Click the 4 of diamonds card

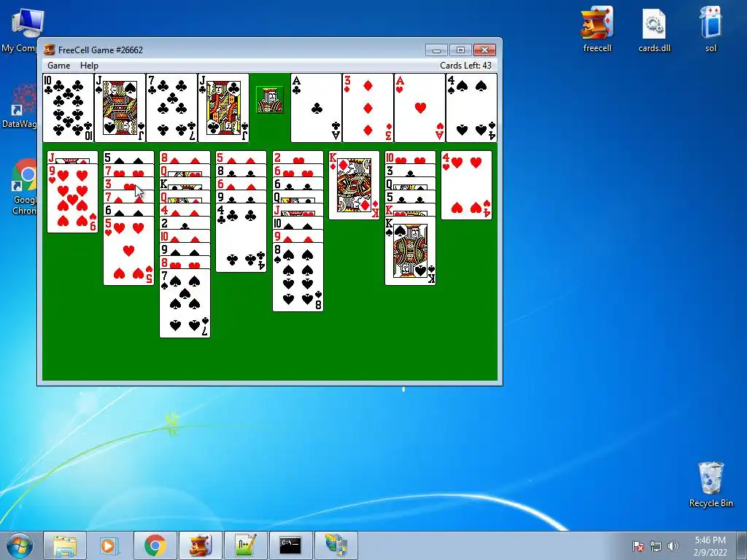click(185, 210)
